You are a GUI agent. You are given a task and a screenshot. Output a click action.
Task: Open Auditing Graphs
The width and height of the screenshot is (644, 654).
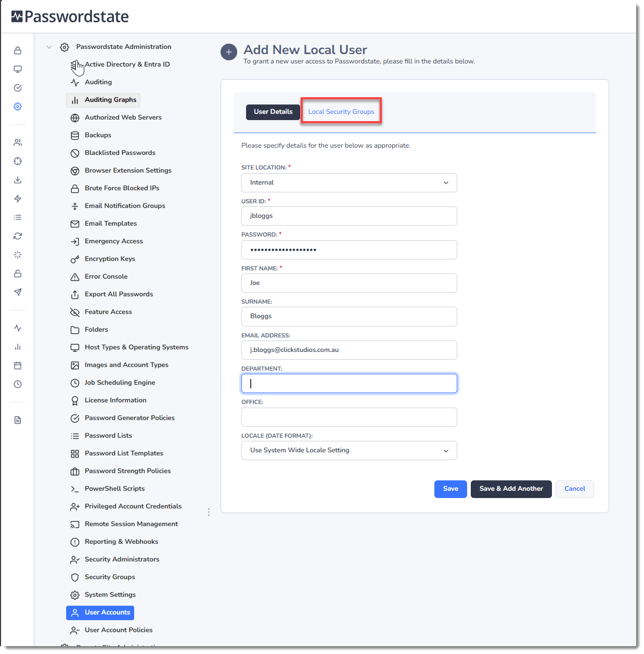[104, 100]
